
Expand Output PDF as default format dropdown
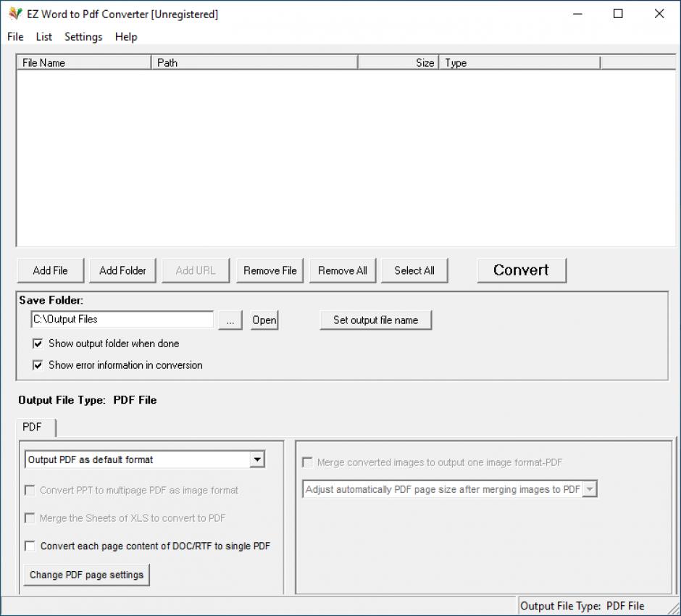pyautogui.click(x=257, y=459)
